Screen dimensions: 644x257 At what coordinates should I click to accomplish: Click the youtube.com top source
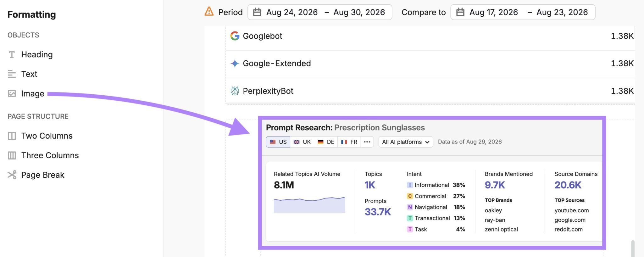572,210
